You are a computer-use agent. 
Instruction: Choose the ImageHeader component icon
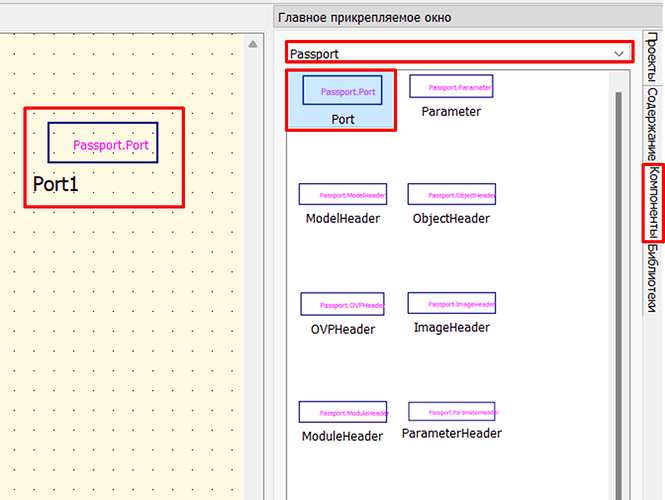pyautogui.click(x=452, y=303)
